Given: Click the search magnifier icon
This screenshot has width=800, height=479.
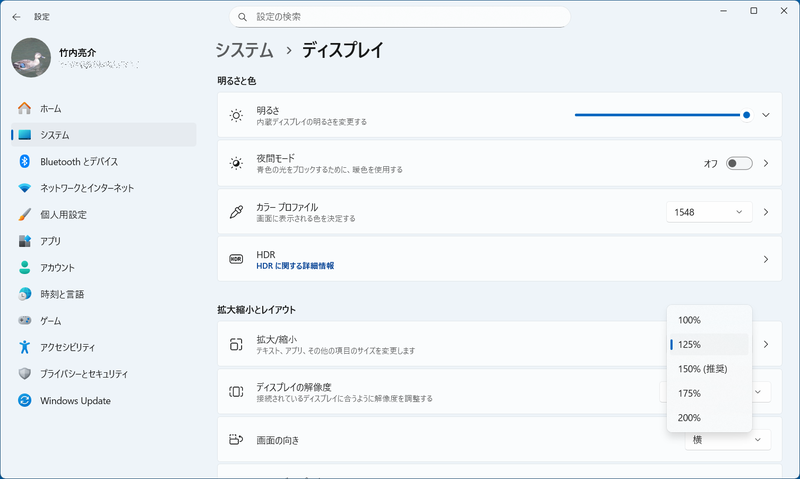Looking at the screenshot, I should 243,17.
